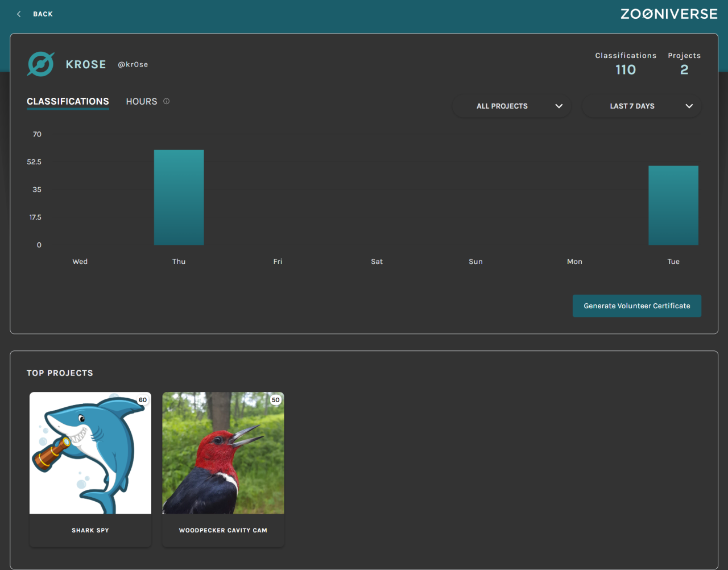
Task: Click the WOODPECKER CAVITY CAM project title
Action: pos(223,530)
